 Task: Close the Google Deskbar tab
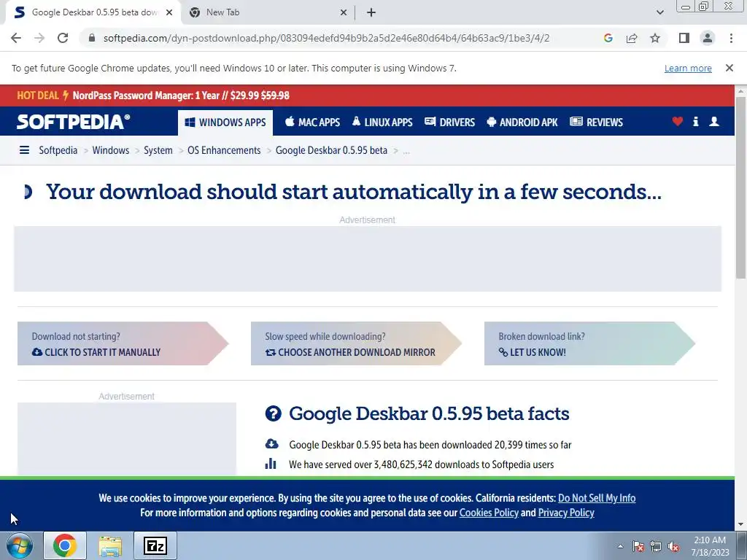169,12
